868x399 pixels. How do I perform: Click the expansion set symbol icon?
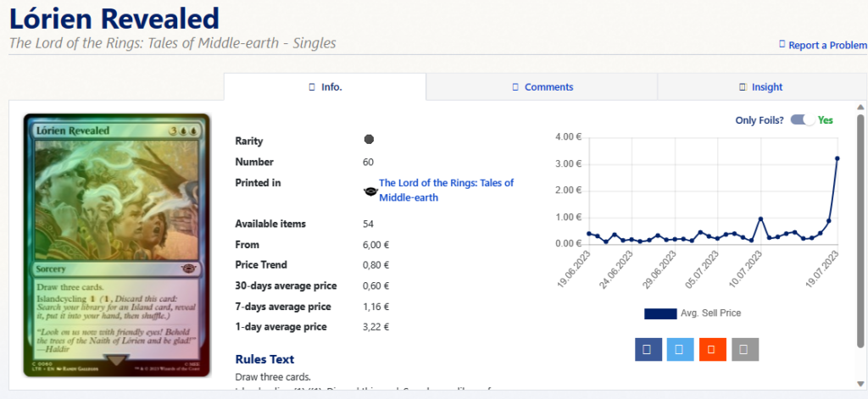click(369, 191)
